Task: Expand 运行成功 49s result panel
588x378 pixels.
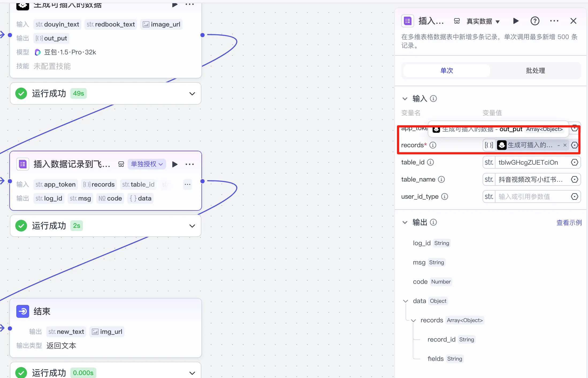Action: click(x=192, y=94)
